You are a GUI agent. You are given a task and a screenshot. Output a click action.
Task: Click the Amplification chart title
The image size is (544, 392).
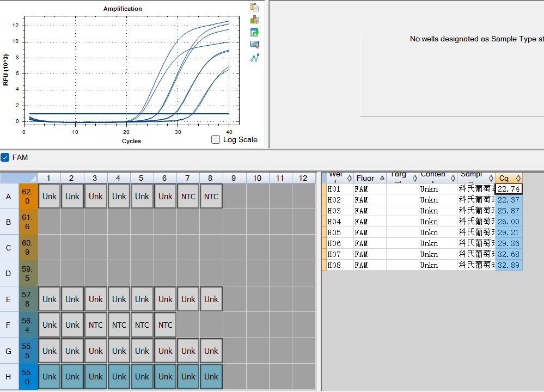pos(123,9)
